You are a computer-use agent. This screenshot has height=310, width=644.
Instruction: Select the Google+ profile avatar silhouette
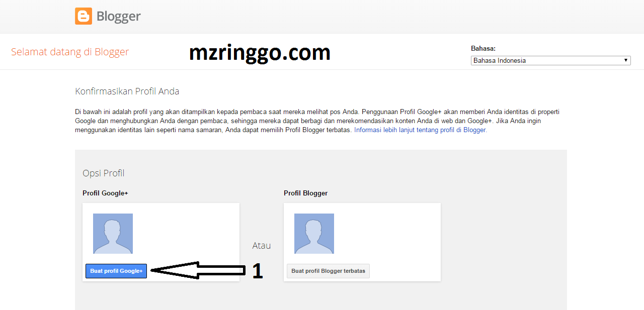(113, 234)
